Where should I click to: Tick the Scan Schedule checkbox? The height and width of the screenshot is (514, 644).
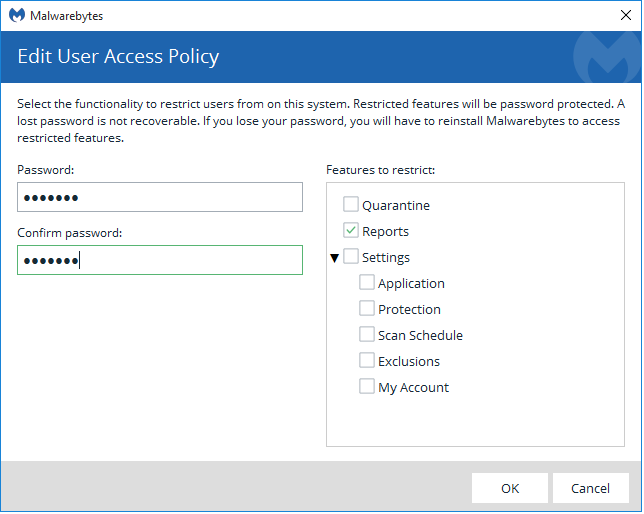click(367, 334)
